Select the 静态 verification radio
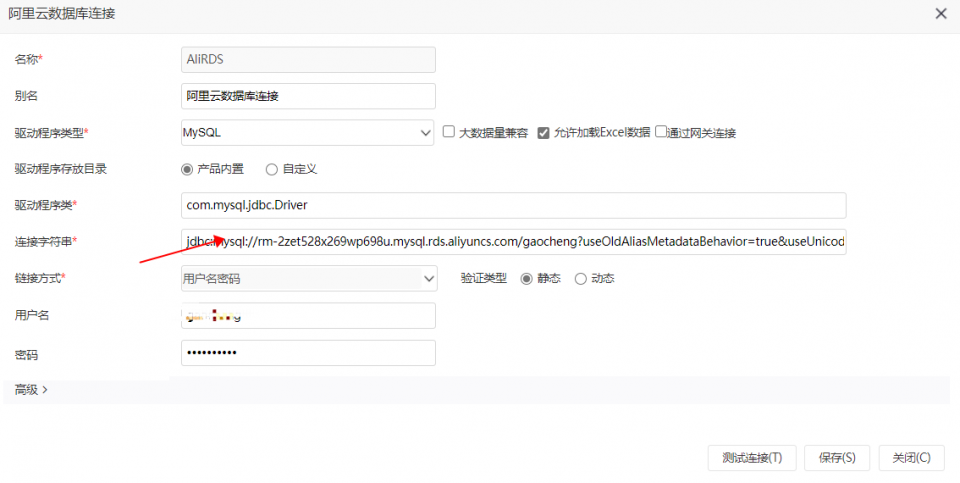 point(527,279)
